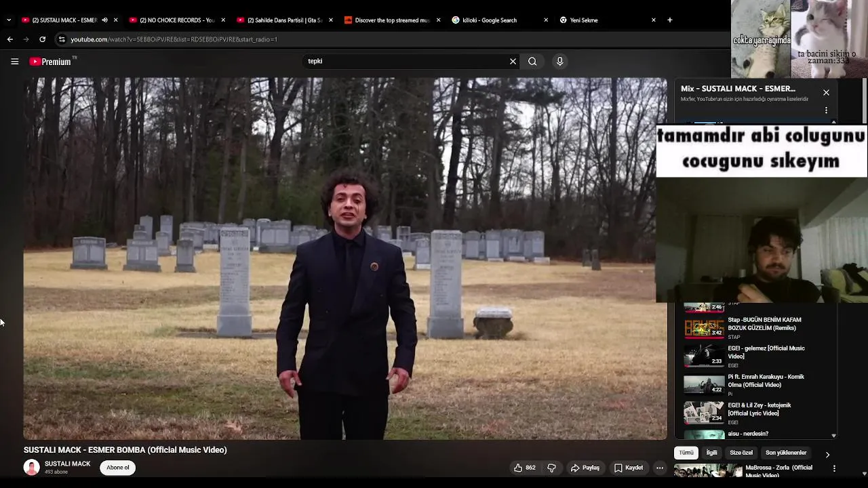Open SUSTALI MACK channel name link
Image resolution: width=868 pixels, height=488 pixels.
click(67, 464)
